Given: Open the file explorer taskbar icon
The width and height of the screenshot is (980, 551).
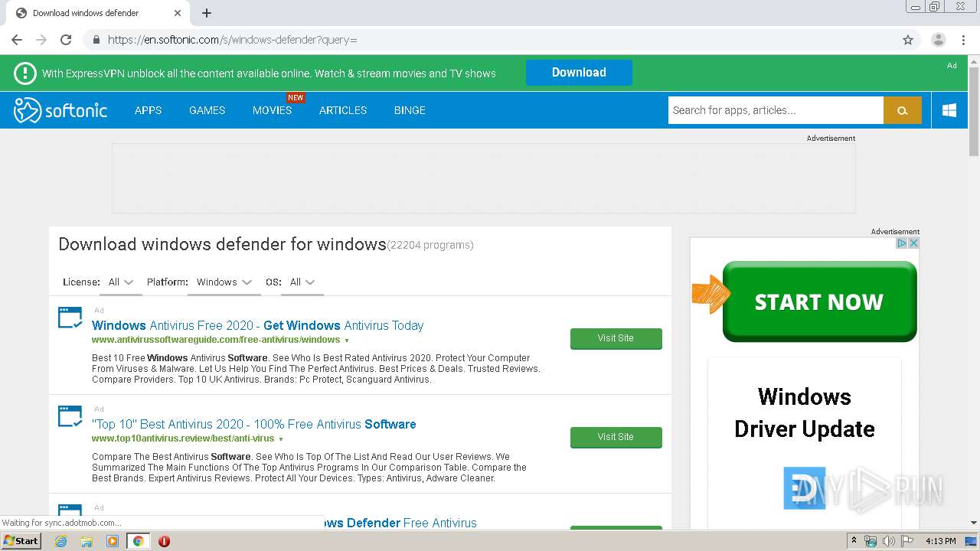Looking at the screenshot, I should click(x=87, y=541).
